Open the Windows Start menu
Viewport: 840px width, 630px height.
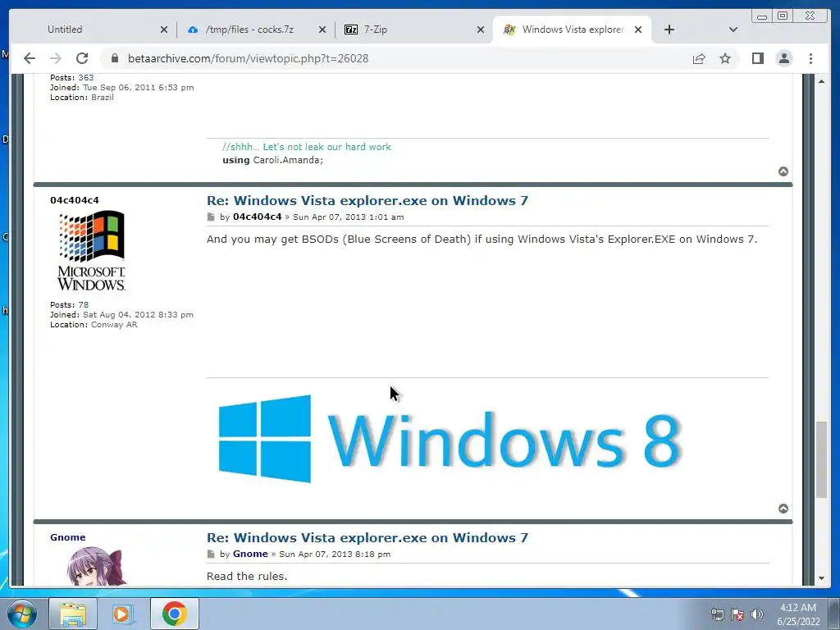tap(22, 614)
